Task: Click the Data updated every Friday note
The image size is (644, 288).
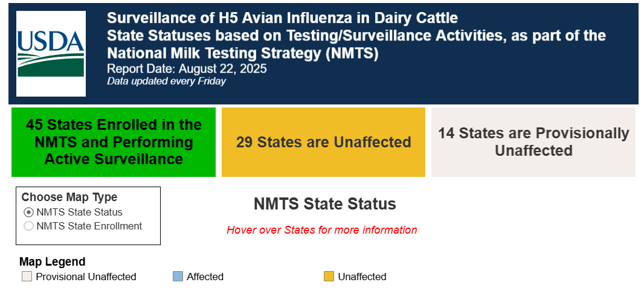Action: point(166,82)
